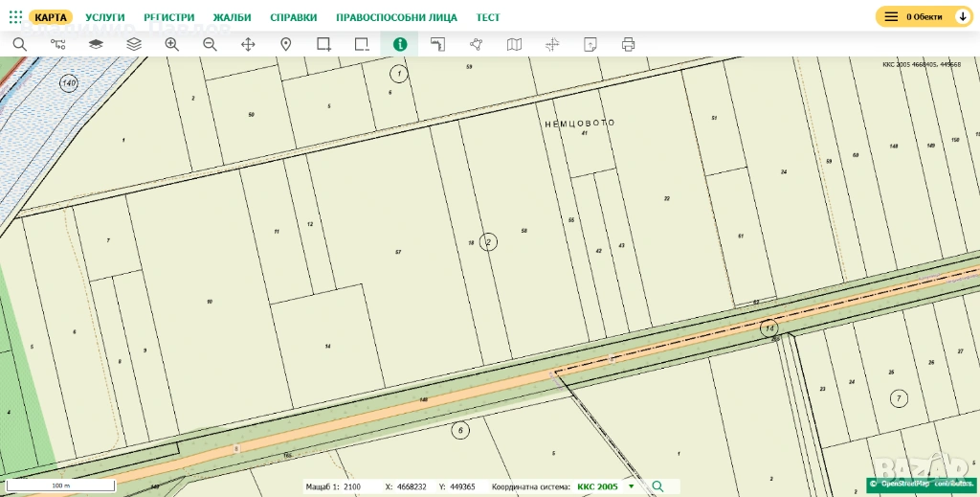Open the УСЛУГИ menu
The width and height of the screenshot is (980, 497).
(105, 17)
